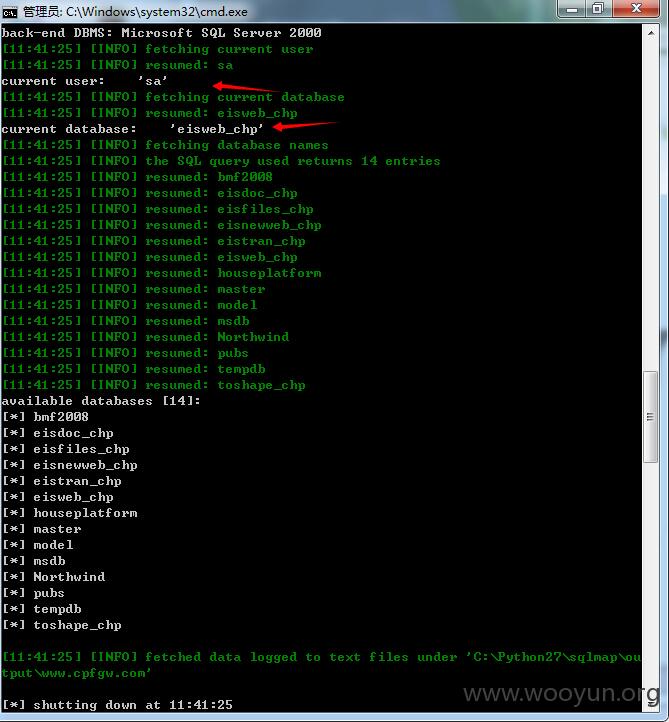This screenshot has width=669, height=722.
Task: Click the cmd.exe icon in the title bar
Action: point(10,12)
